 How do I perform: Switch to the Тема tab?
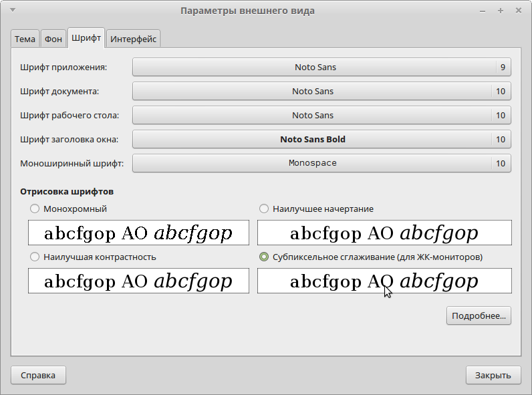[25, 39]
